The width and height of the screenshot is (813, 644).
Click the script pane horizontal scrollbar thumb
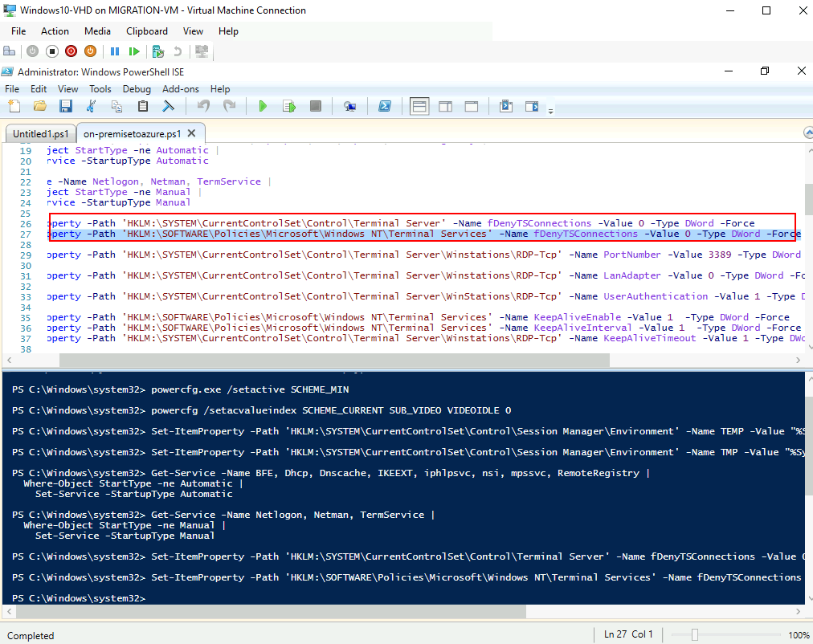tap(334, 360)
